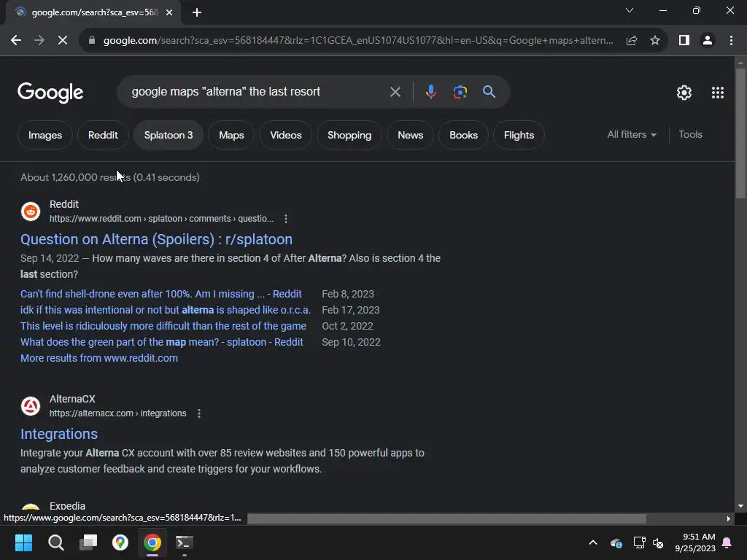Filter results by Images
Viewport: 747px width, 560px height.
pyautogui.click(x=45, y=135)
